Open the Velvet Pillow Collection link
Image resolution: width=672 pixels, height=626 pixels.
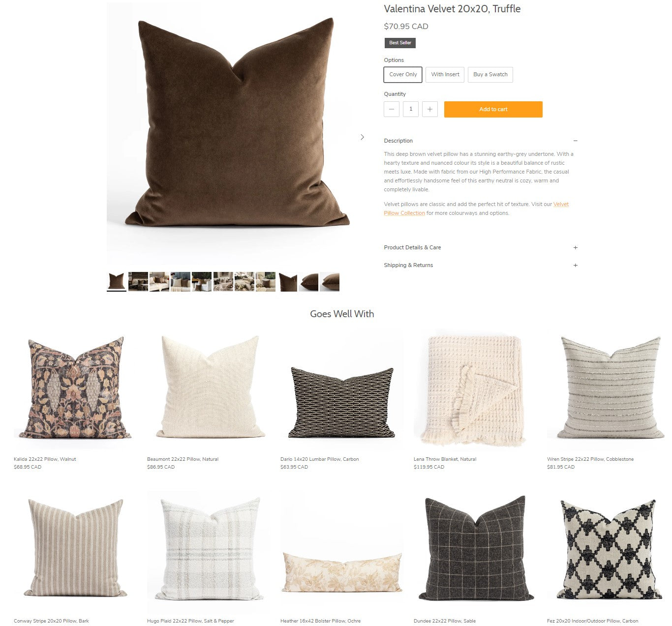476,209
